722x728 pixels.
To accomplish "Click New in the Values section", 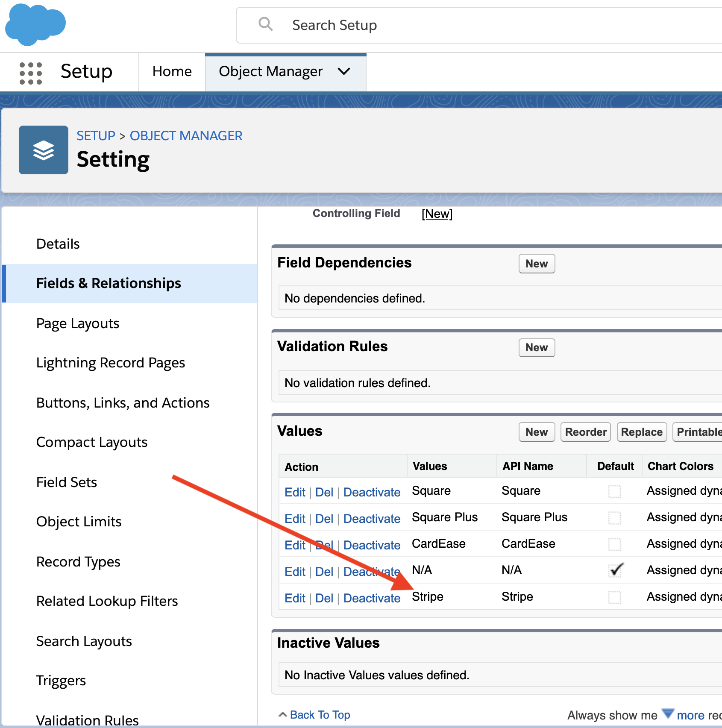I will [x=537, y=432].
